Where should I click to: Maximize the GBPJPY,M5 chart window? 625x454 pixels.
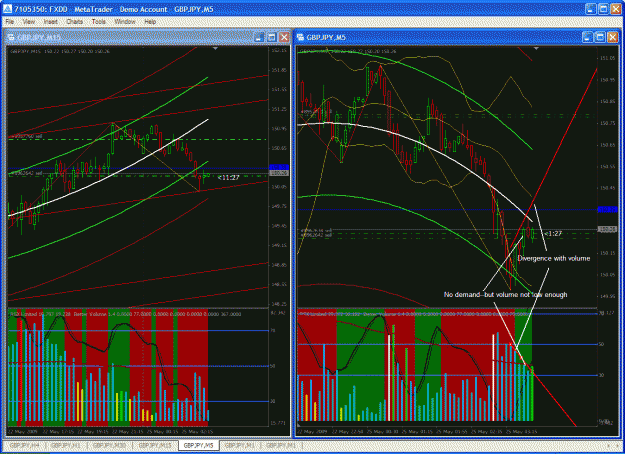(600, 37)
